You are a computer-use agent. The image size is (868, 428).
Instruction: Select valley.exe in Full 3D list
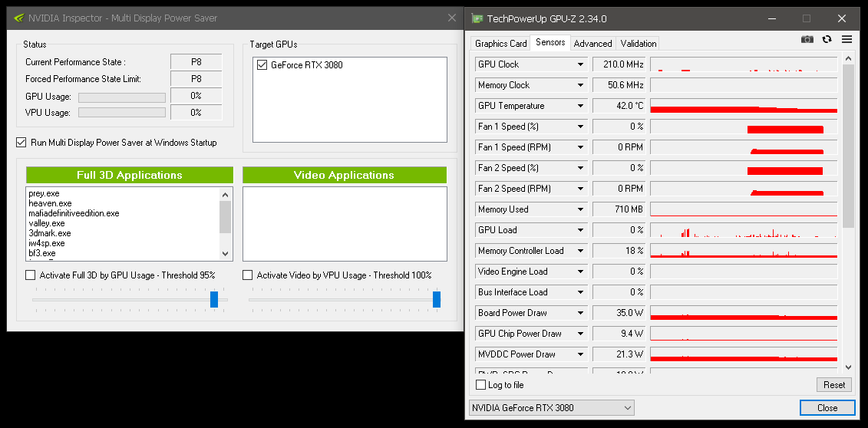coord(47,223)
